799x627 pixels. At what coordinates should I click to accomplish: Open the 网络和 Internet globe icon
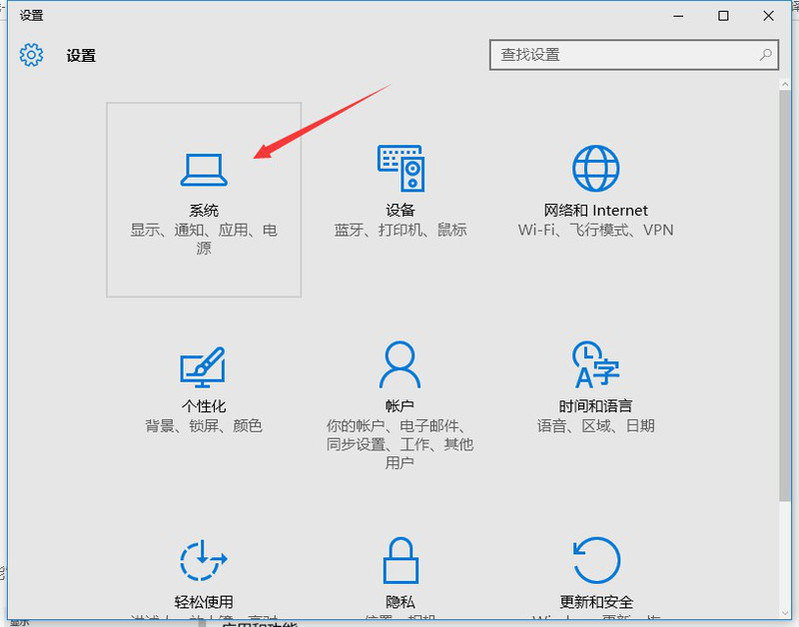tap(596, 168)
